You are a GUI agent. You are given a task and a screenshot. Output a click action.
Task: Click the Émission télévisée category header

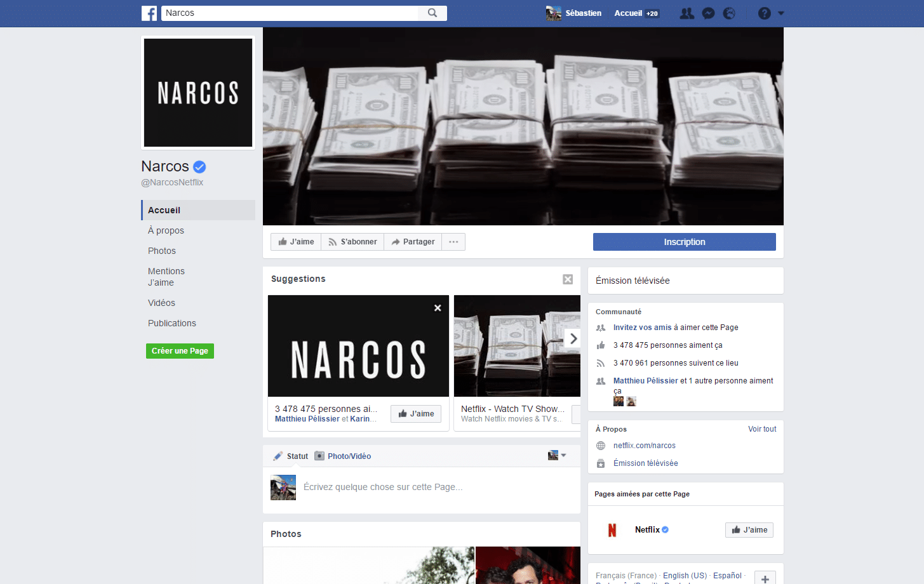pos(633,281)
